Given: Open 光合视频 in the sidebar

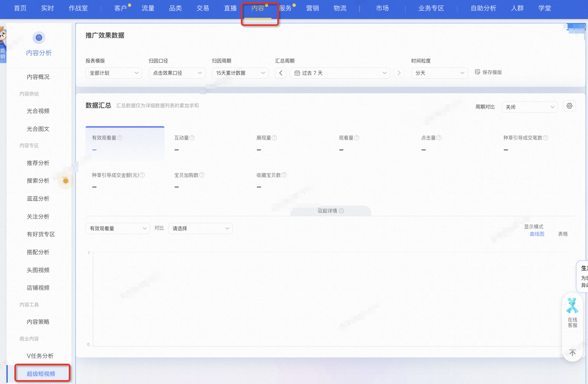Looking at the screenshot, I should [38, 111].
